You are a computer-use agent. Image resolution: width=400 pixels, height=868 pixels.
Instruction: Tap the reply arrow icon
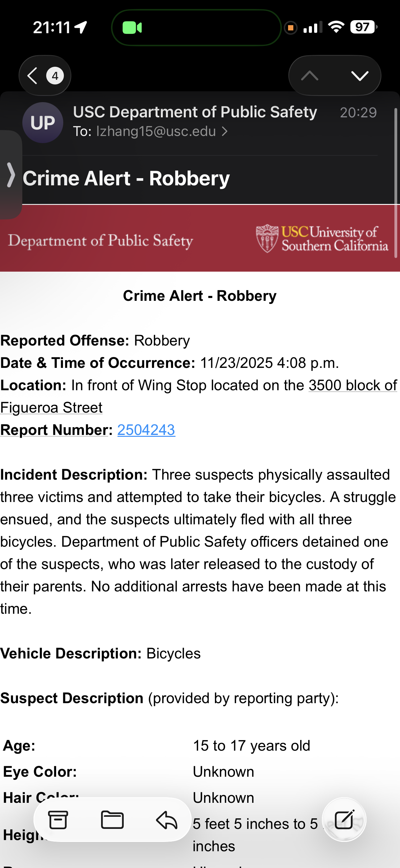tap(167, 820)
